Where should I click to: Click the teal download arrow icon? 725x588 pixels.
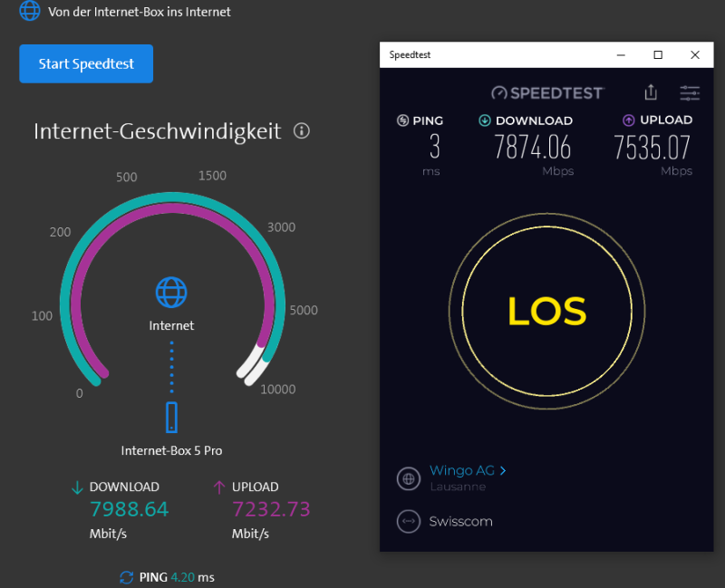(77, 487)
